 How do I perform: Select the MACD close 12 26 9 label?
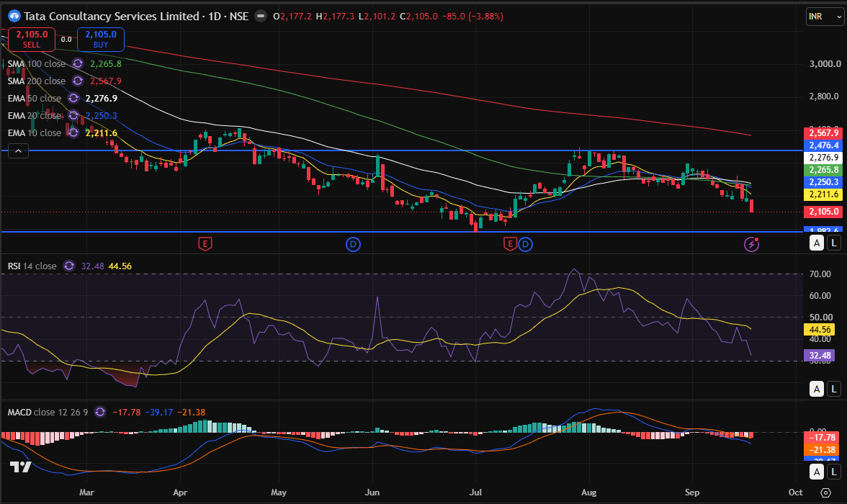(48, 412)
